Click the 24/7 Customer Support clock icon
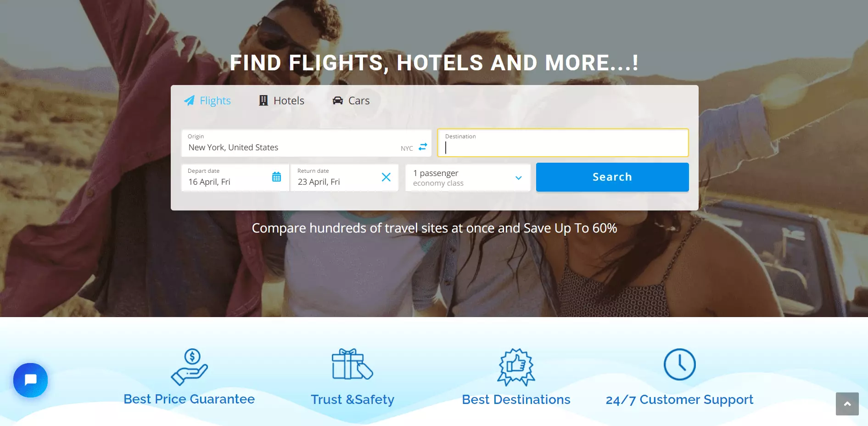This screenshot has height=426, width=868. click(x=679, y=364)
